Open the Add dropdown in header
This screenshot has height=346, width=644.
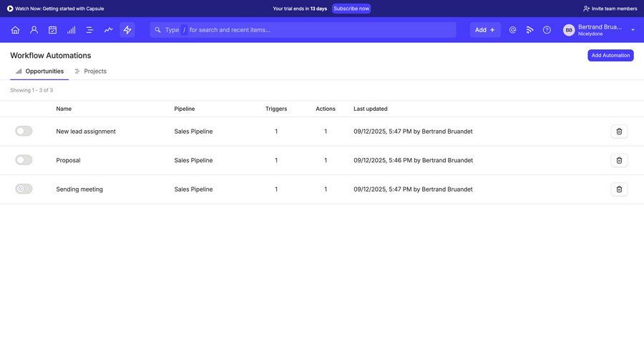485,30
